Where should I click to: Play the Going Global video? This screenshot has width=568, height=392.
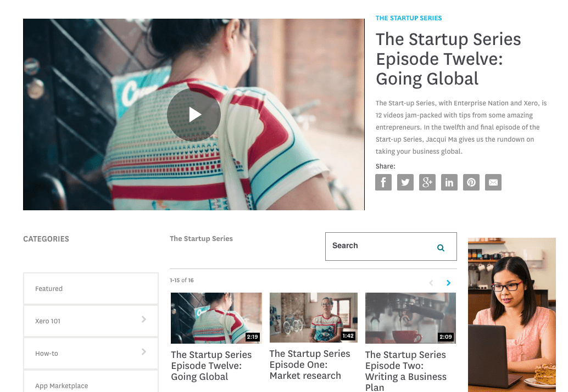point(193,115)
